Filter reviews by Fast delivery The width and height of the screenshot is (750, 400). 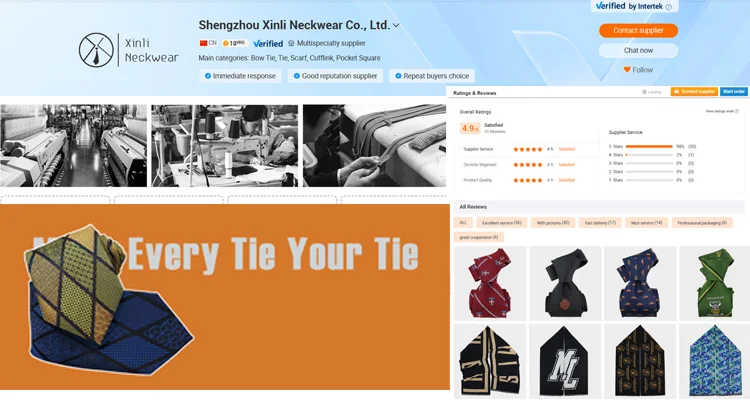pyautogui.click(x=600, y=223)
